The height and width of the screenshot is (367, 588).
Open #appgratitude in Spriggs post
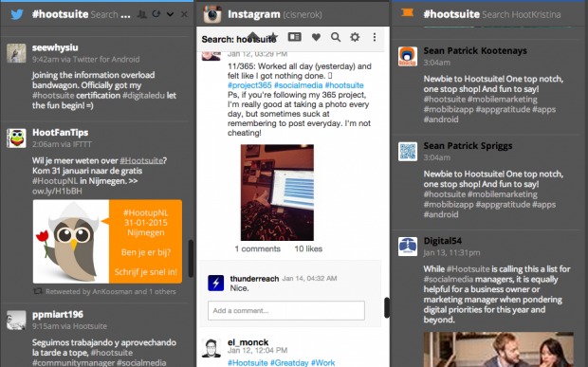click(503, 204)
